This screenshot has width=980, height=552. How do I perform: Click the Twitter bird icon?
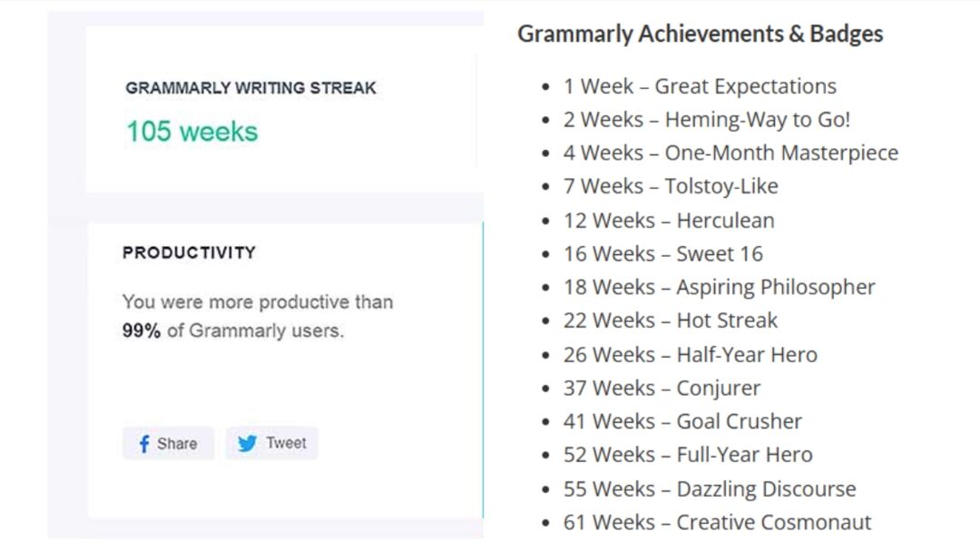click(247, 443)
